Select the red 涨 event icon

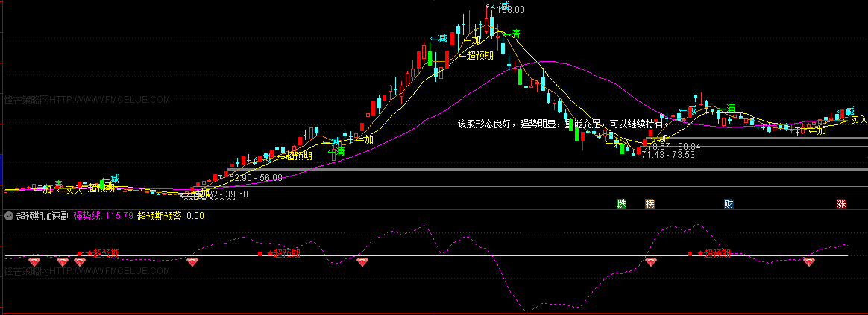(841, 204)
